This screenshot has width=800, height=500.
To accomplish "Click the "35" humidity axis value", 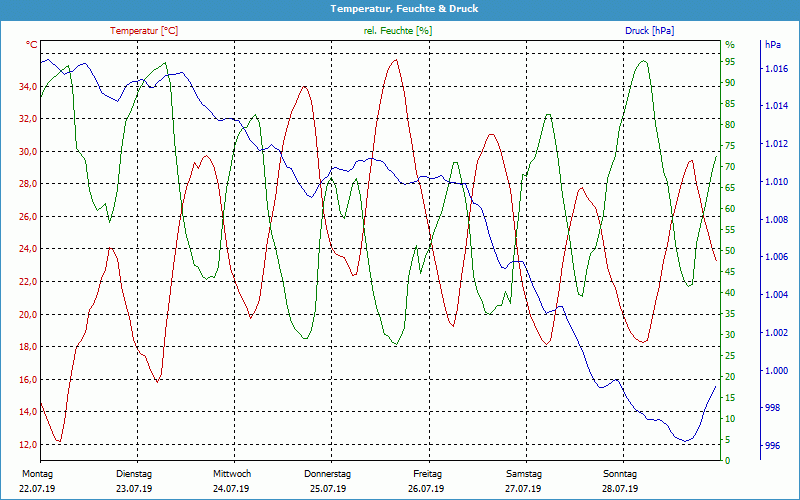I will pos(730,314).
